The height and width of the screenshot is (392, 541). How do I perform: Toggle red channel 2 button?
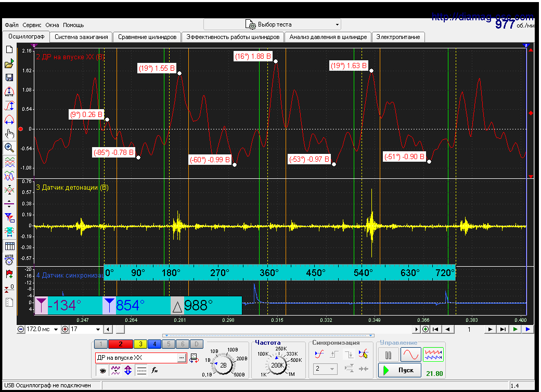120,344
